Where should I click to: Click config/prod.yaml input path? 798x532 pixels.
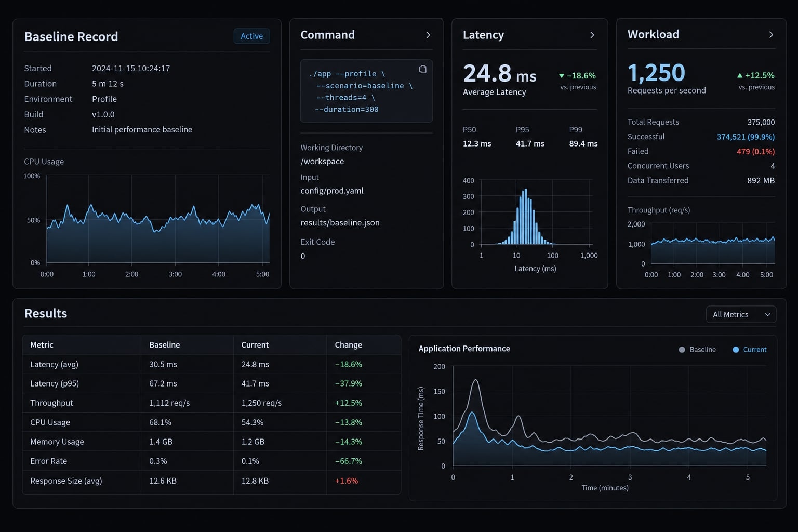[x=331, y=191]
